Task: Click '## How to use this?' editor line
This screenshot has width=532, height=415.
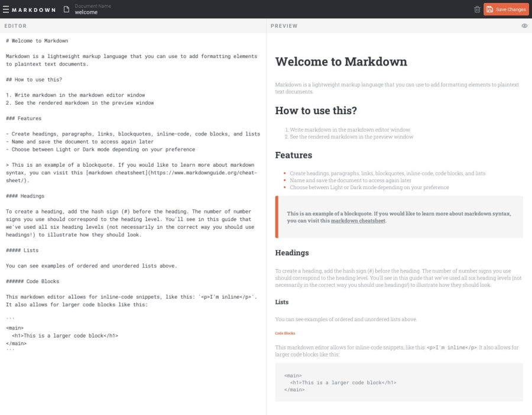Action: tap(34, 79)
